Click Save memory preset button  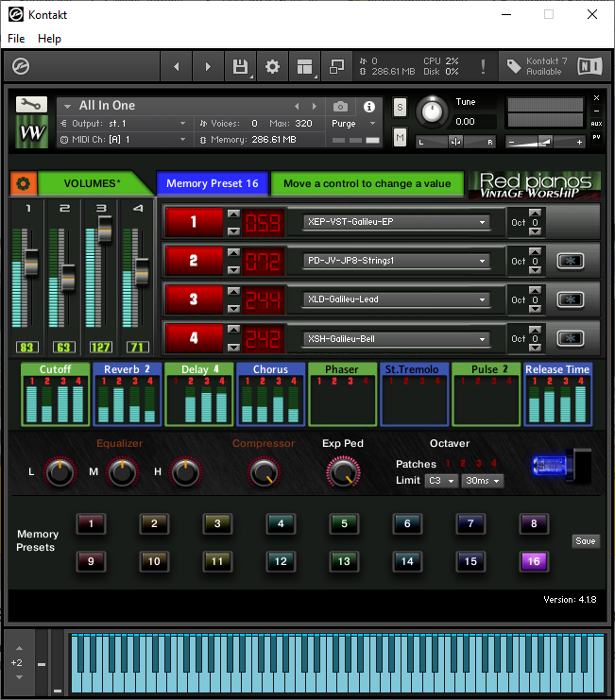585,541
